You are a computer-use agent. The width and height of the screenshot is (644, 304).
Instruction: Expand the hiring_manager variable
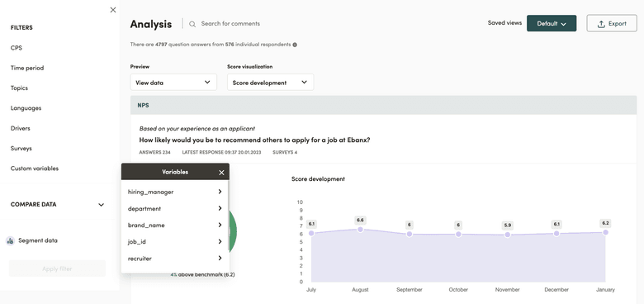tap(175, 192)
